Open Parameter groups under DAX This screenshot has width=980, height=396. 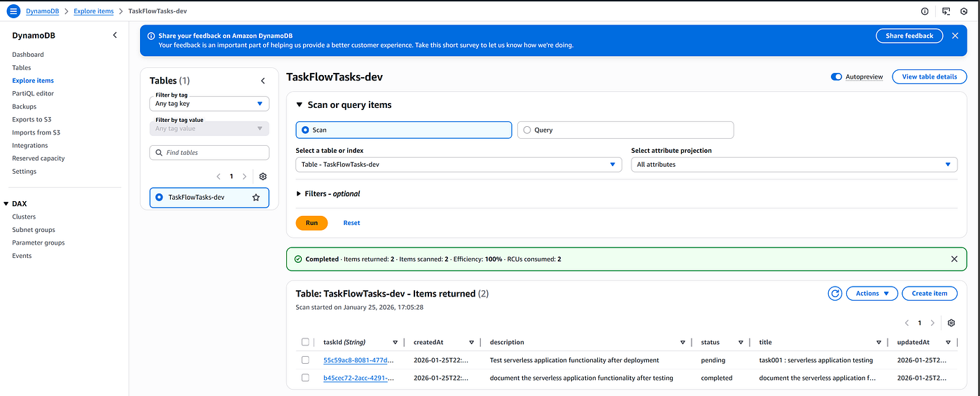pyautogui.click(x=38, y=243)
